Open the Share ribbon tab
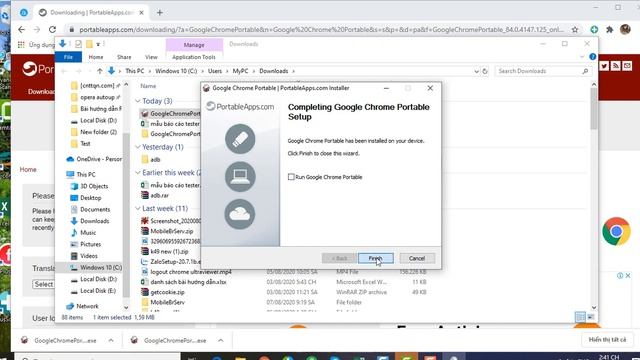The image size is (640, 360). [x=124, y=57]
